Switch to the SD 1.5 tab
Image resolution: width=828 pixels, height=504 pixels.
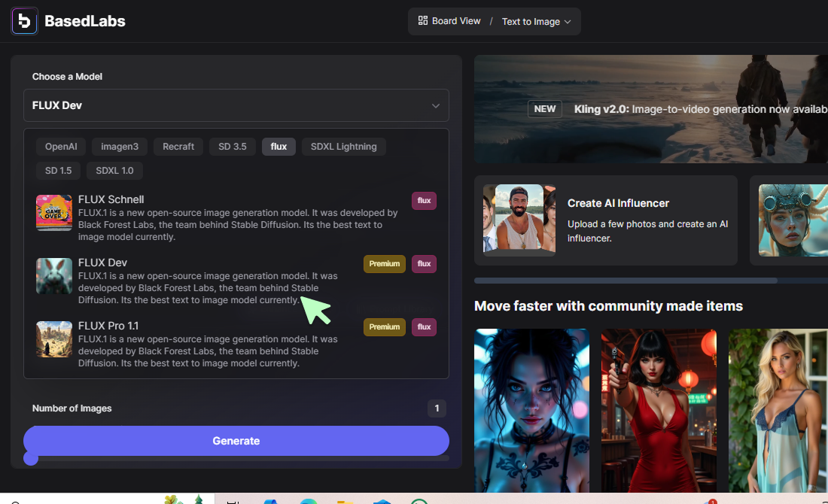tap(58, 171)
